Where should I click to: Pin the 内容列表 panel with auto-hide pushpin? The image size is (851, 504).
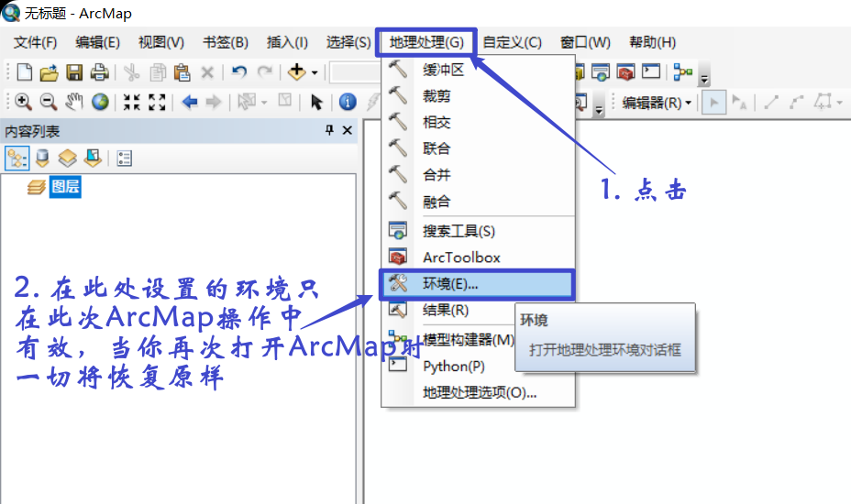(x=329, y=130)
